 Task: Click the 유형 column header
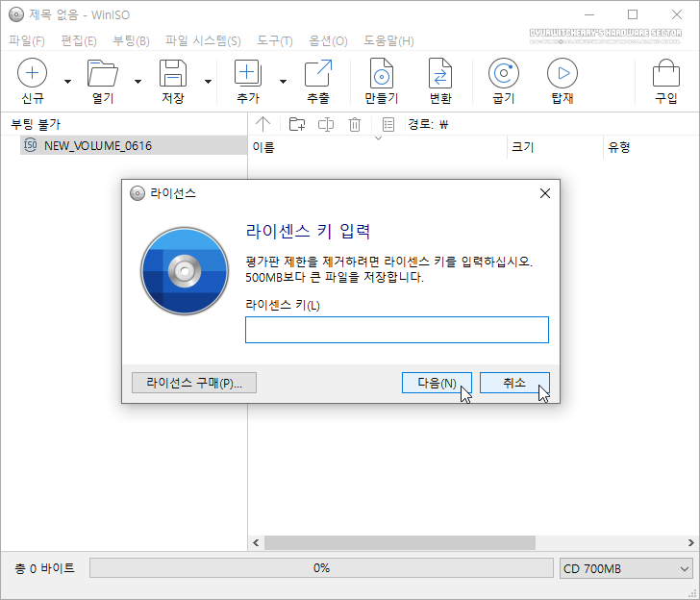tap(651, 147)
